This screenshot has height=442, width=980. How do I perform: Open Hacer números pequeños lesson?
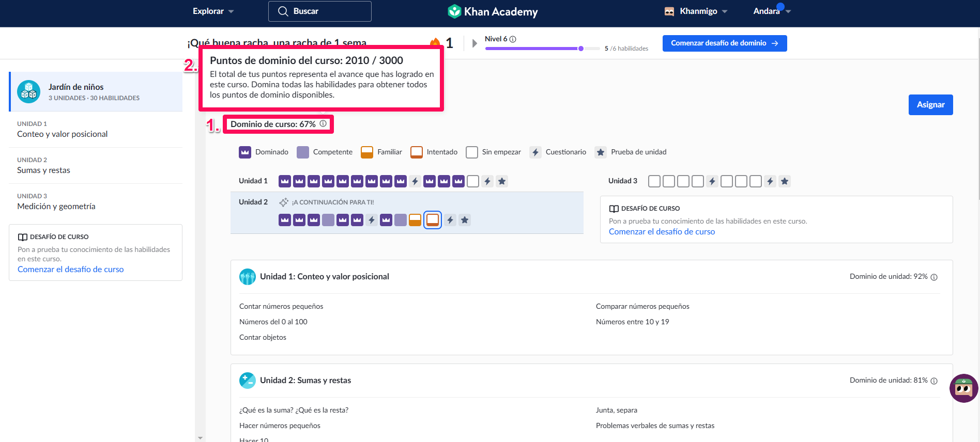coord(280,426)
